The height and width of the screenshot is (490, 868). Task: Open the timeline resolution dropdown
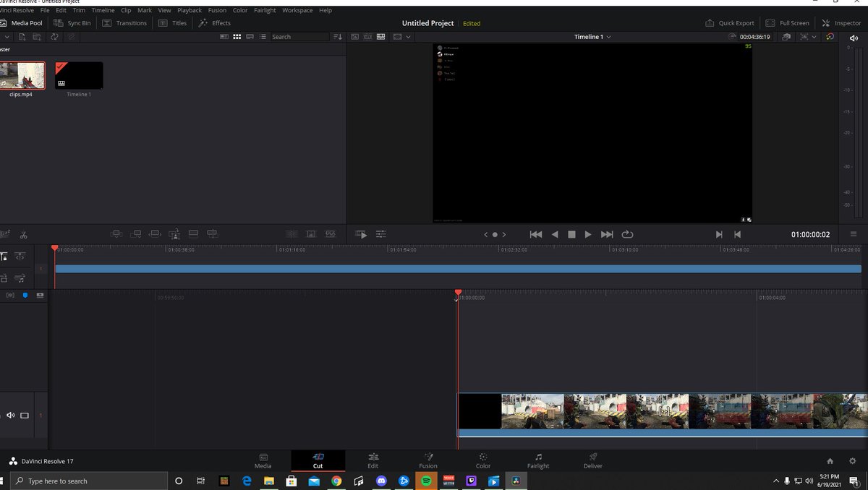(401, 37)
